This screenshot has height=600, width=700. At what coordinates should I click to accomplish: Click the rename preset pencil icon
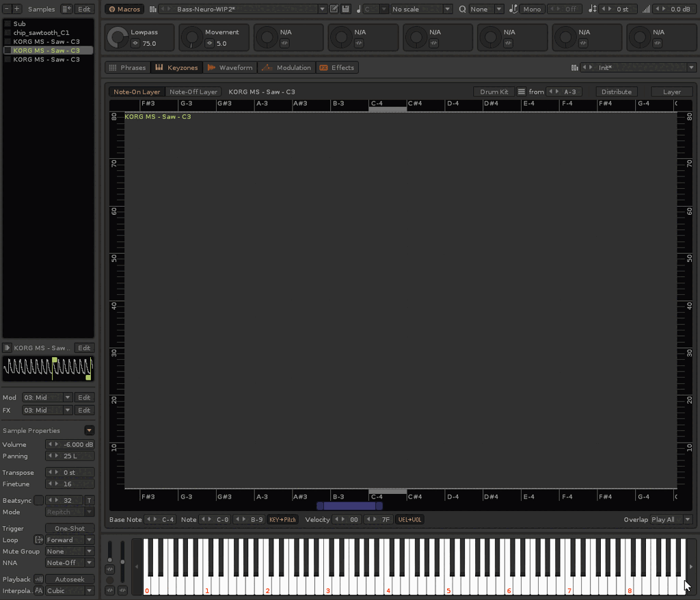(334, 9)
